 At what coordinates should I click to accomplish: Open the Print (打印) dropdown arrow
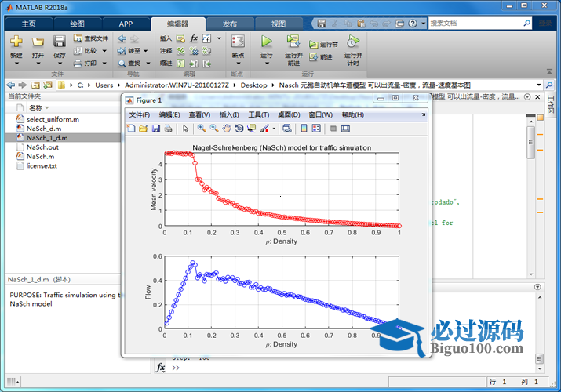tap(106, 64)
